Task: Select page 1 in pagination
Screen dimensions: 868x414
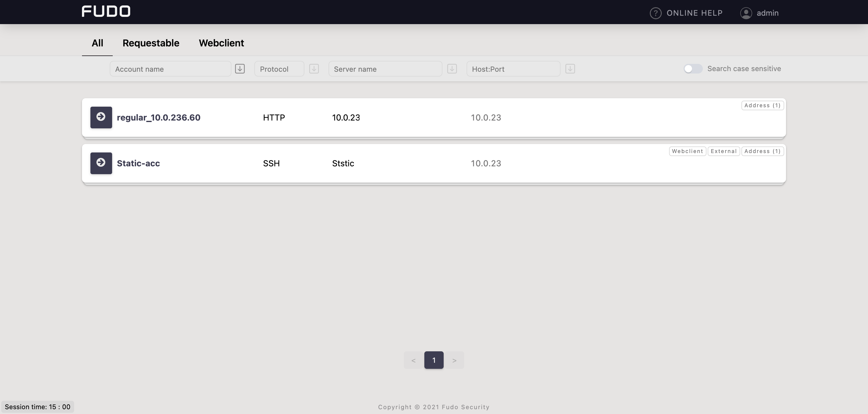Action: [x=434, y=360]
